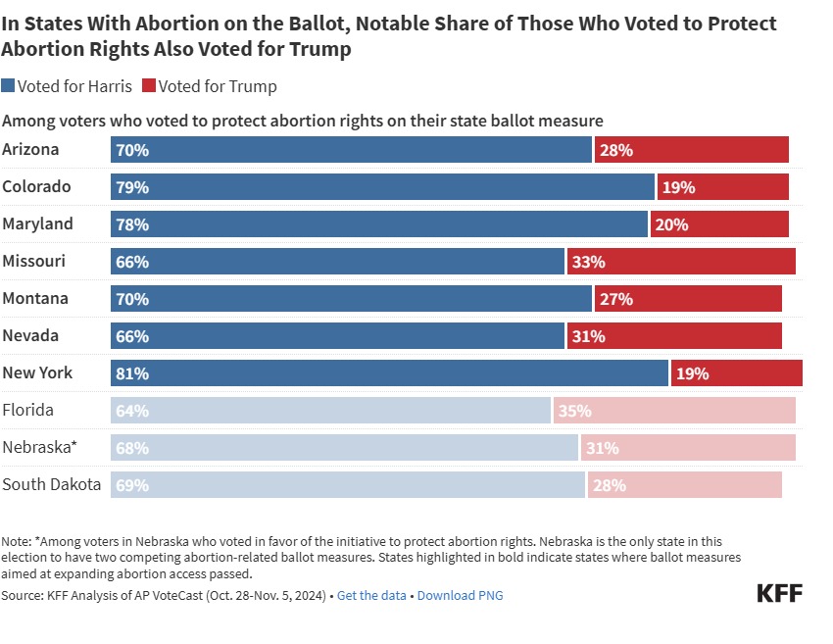Select South Dakota's 69% bar
The width and height of the screenshot is (833, 644).
[x=347, y=485]
